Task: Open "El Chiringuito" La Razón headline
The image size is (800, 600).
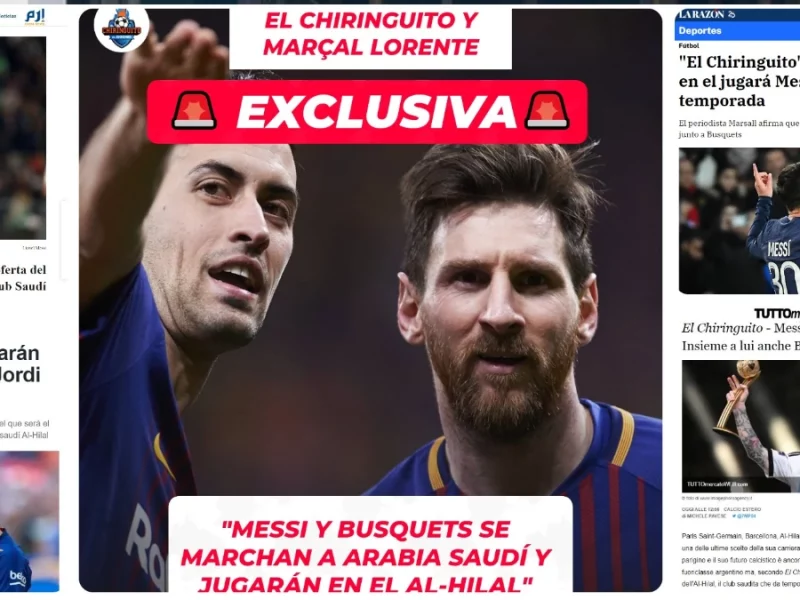Action: click(739, 81)
